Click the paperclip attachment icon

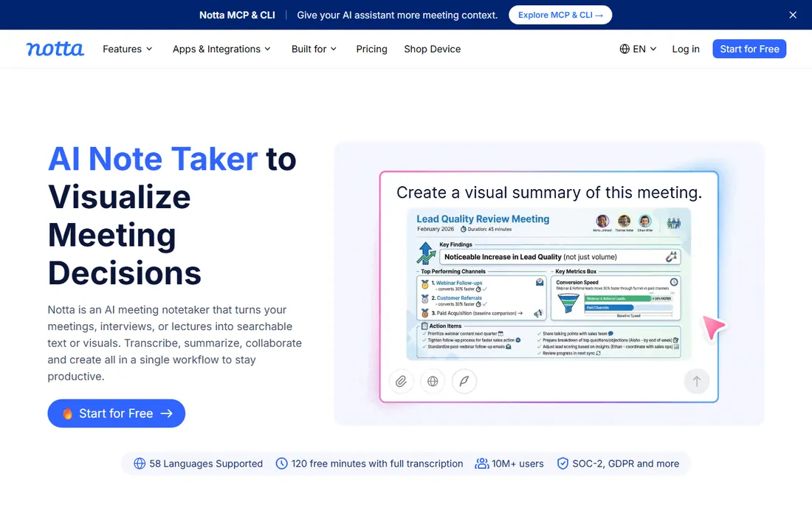click(x=401, y=382)
